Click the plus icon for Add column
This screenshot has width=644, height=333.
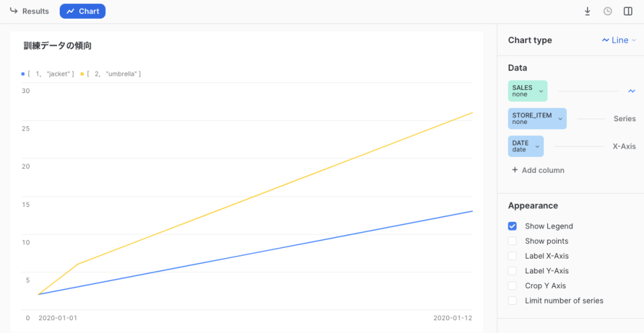pos(515,170)
